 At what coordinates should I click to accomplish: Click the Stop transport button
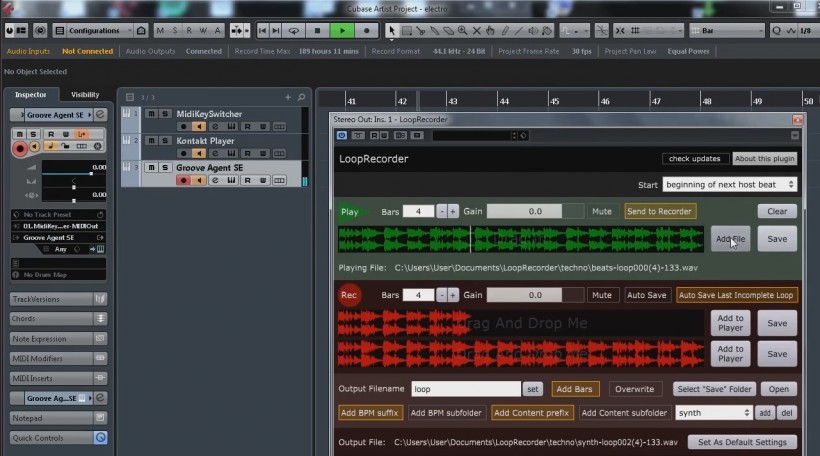coord(319,31)
